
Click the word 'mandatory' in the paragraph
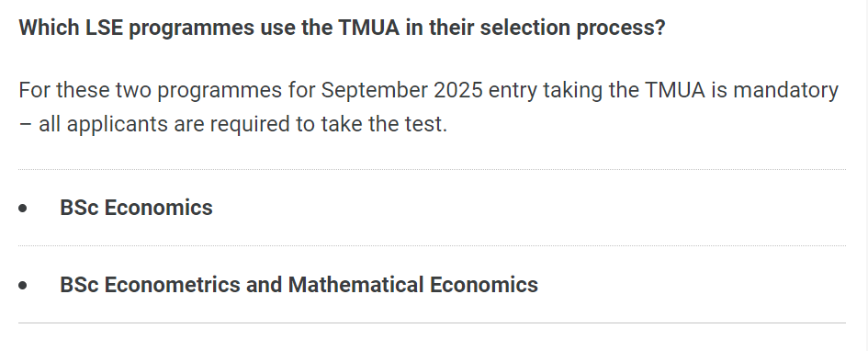785,90
